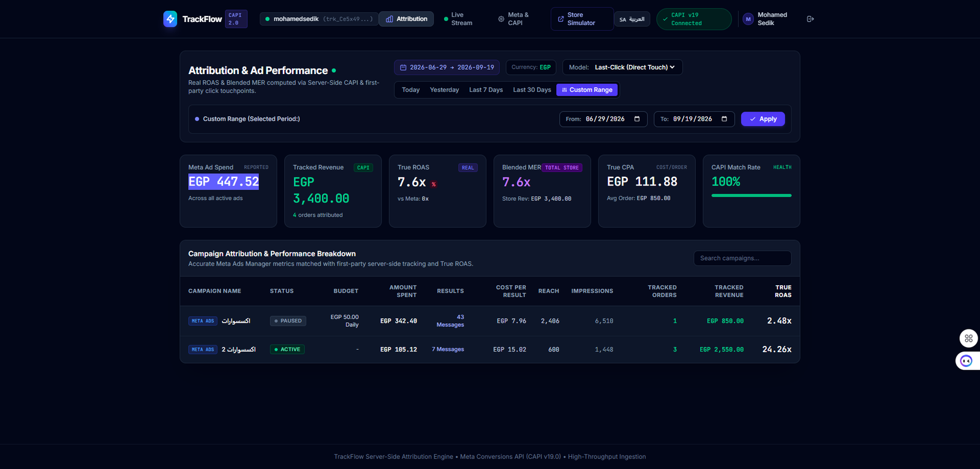Open the attribution Model dropdown

622,67
